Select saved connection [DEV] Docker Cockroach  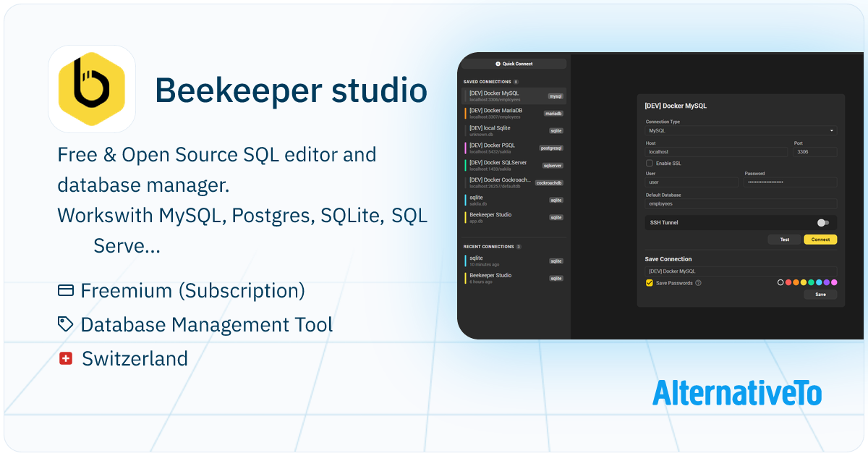click(x=514, y=183)
